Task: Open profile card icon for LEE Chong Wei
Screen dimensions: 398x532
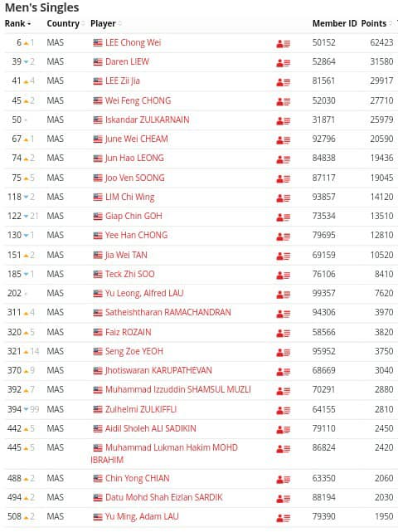Action: [283, 43]
